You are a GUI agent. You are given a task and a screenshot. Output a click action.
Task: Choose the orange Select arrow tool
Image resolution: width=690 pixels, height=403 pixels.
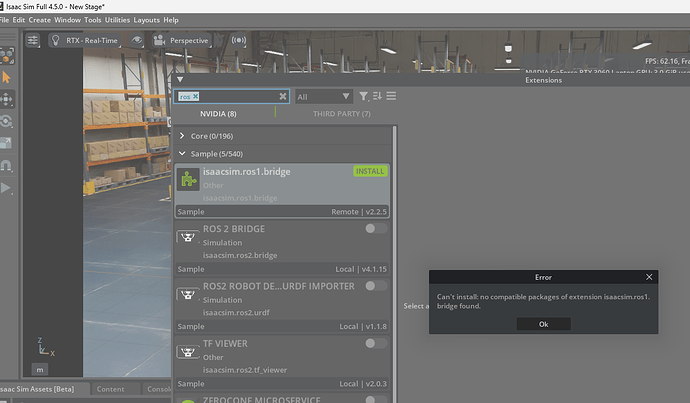(6, 77)
